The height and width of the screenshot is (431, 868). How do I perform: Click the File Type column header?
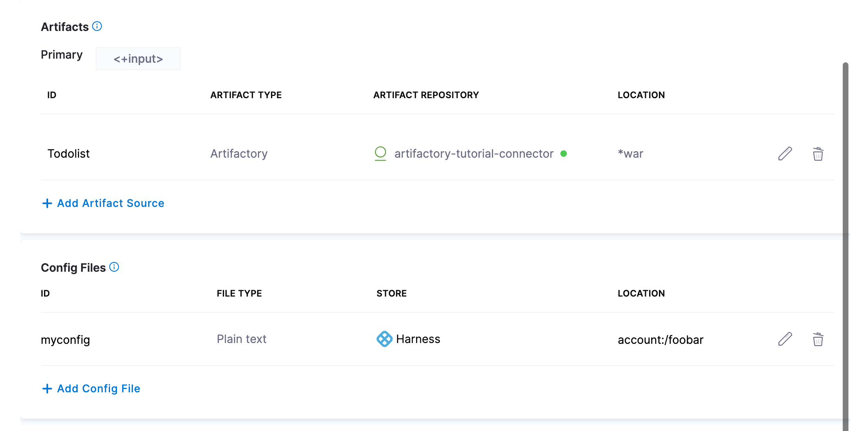pyautogui.click(x=239, y=293)
